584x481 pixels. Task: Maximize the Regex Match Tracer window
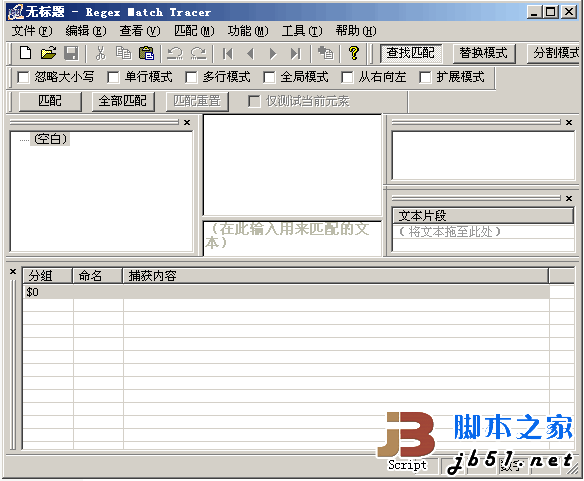pos(551,12)
